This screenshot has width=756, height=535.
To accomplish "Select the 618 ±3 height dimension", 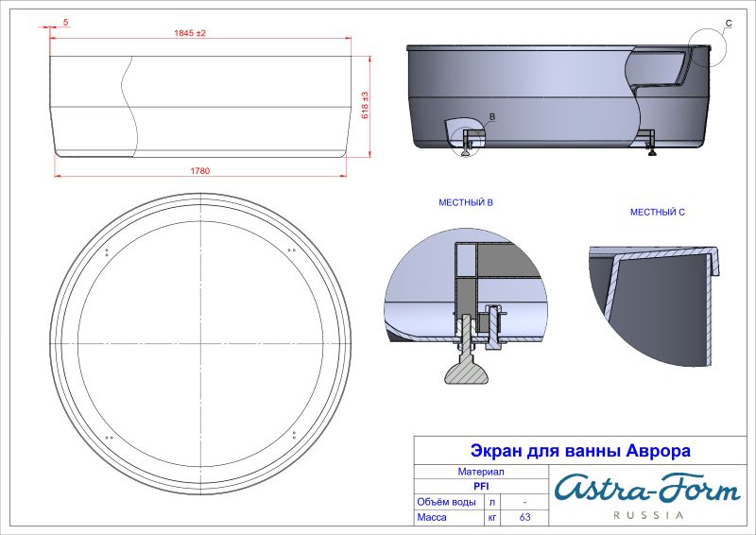I will click(x=365, y=105).
